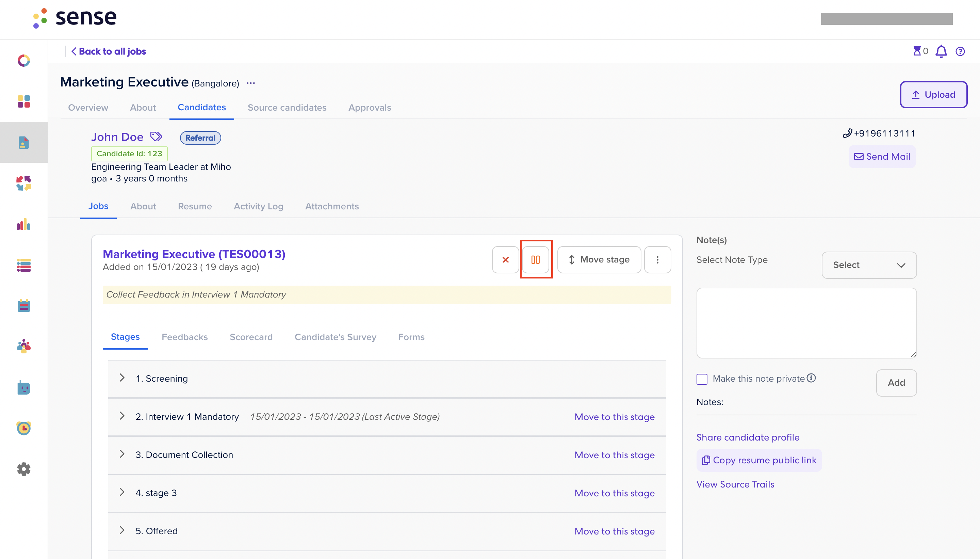
Task: Expand the 1. Screening stage
Action: click(122, 378)
